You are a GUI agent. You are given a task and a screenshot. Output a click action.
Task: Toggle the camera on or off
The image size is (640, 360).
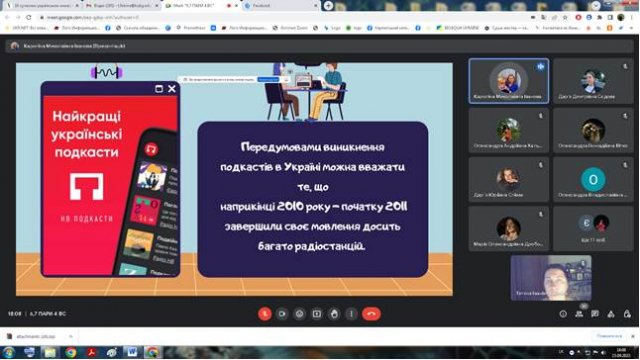(282, 314)
